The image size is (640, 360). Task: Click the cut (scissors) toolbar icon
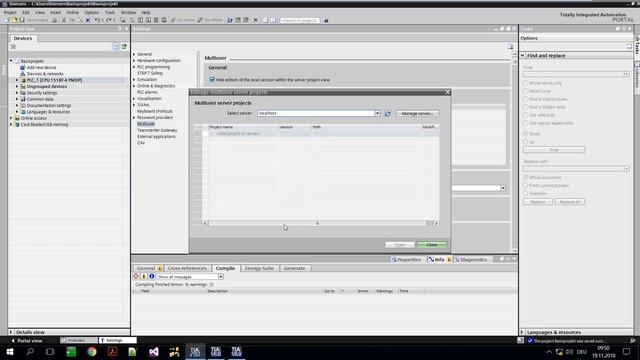coord(64,20)
